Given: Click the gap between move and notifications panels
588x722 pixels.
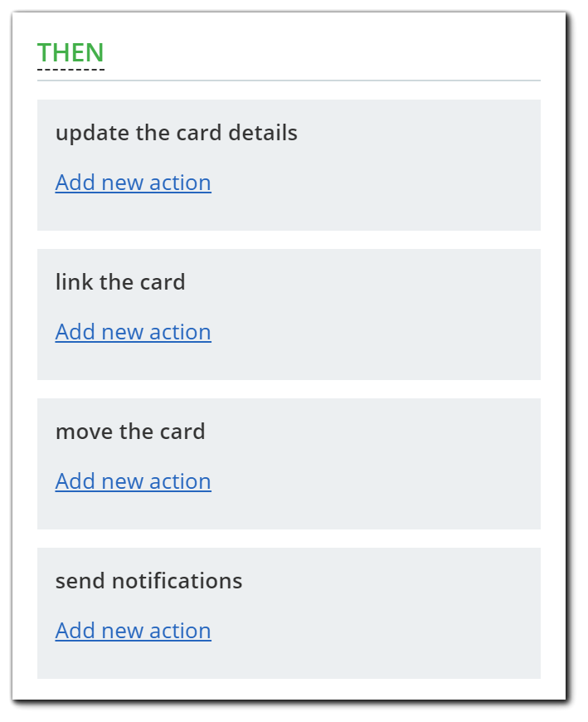Looking at the screenshot, I should pyautogui.click(x=289, y=539).
